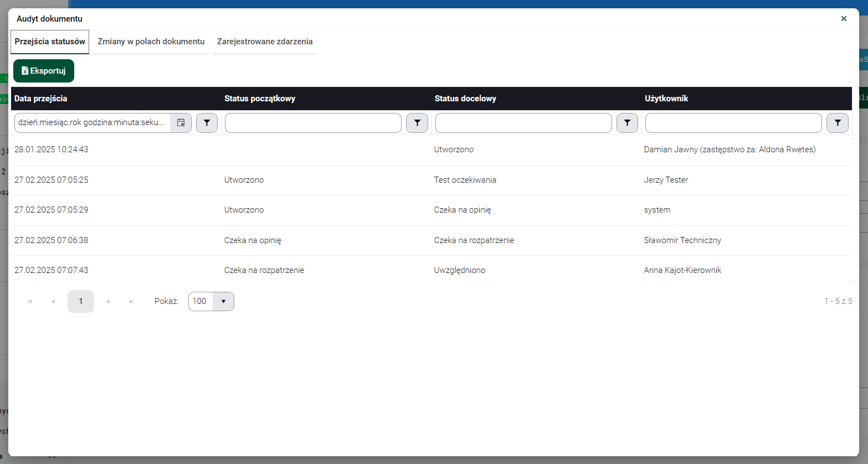868x464 pixels.
Task: Open the calendar picker in date filter
Action: (181, 123)
